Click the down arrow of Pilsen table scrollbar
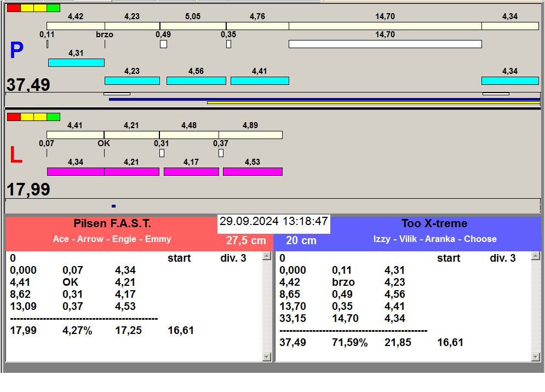The width and height of the screenshot is (545, 392). pos(267,356)
